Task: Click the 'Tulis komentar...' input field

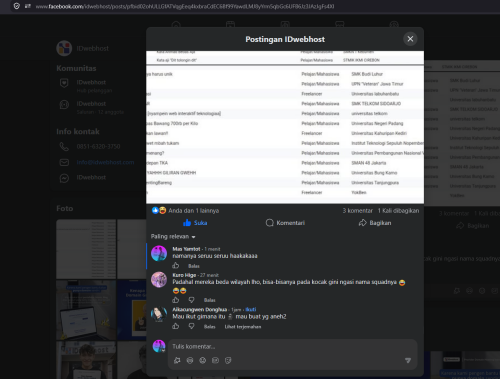Action: (293, 347)
